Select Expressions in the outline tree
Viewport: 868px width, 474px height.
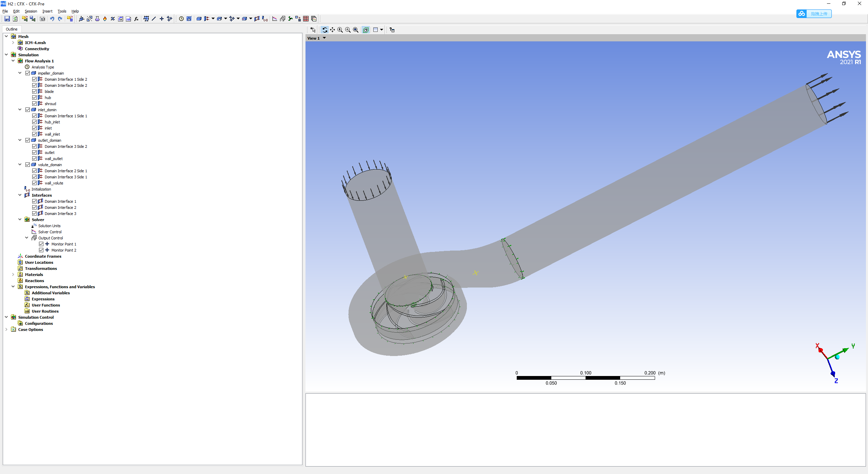tap(43, 299)
